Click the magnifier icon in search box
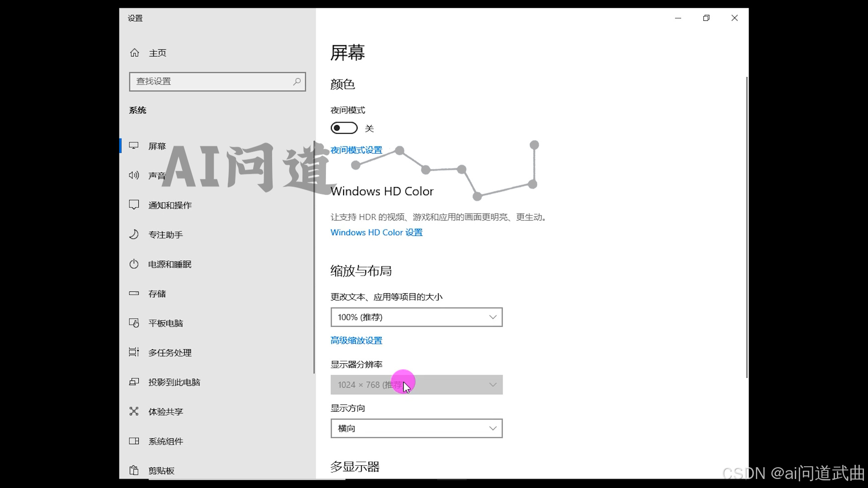 297,82
